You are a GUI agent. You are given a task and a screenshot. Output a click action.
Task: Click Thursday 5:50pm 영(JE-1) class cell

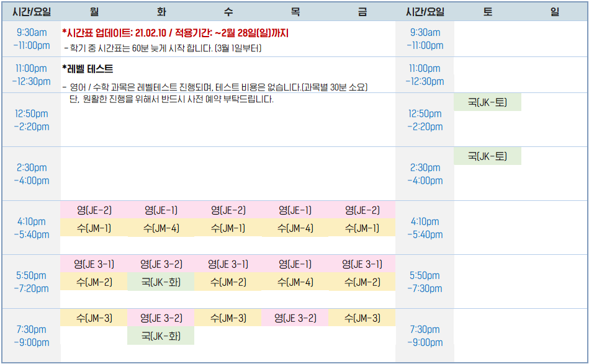(x=295, y=264)
